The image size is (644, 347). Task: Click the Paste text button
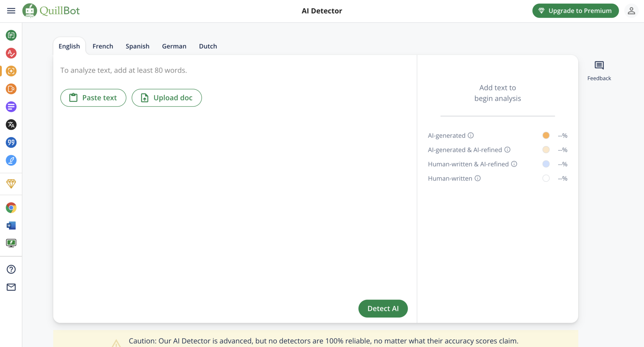pos(93,98)
